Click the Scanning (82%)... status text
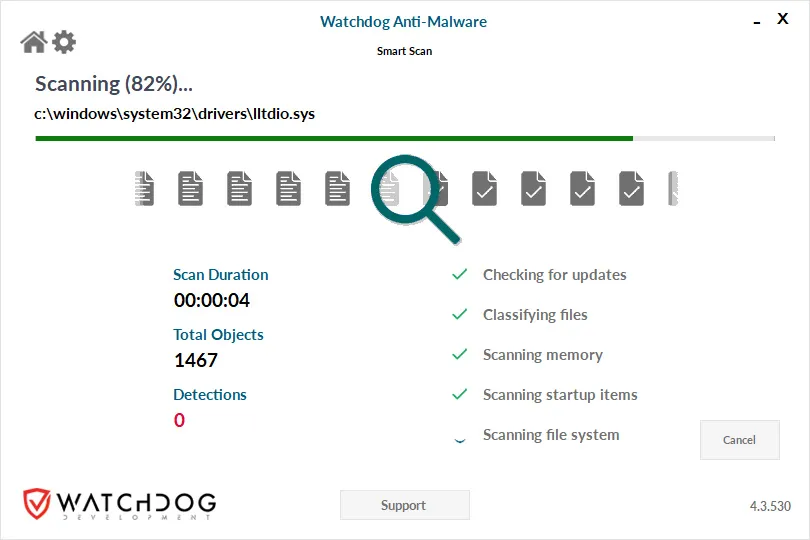 tap(114, 84)
